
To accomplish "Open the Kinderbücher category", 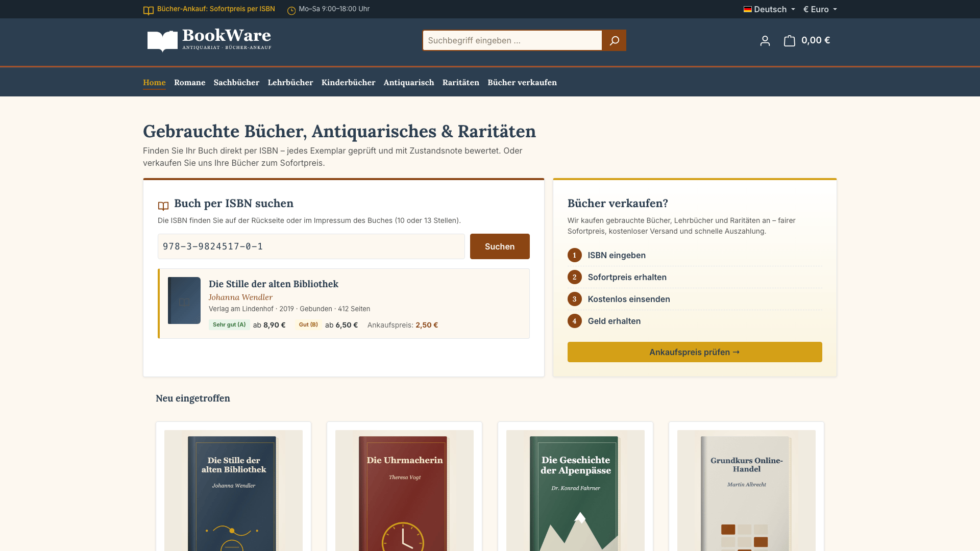I will 348,82.
